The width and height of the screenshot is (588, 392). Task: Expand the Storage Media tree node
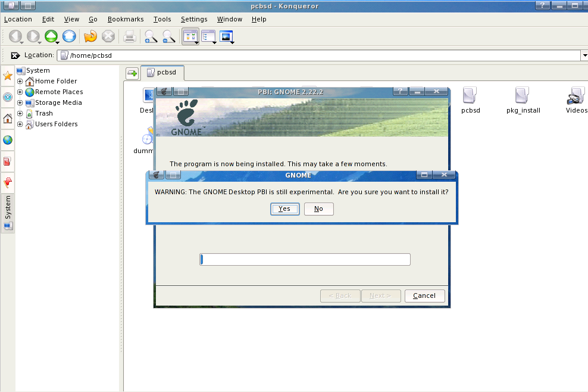click(20, 102)
